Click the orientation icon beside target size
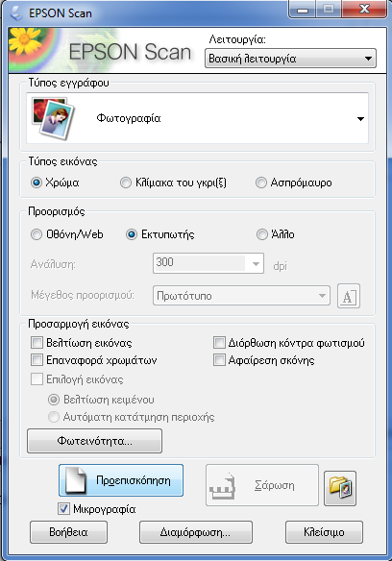 pos(349,296)
